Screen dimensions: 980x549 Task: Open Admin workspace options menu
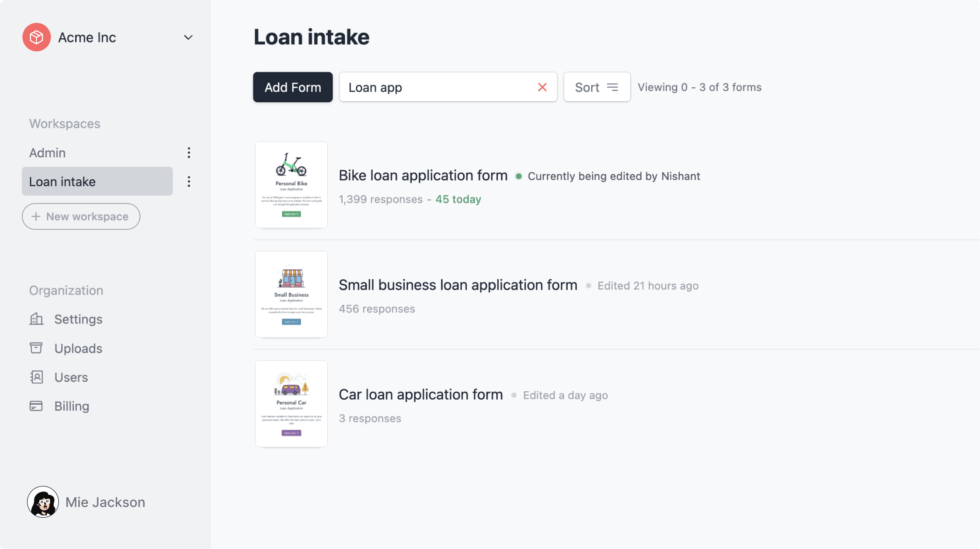[x=189, y=153]
